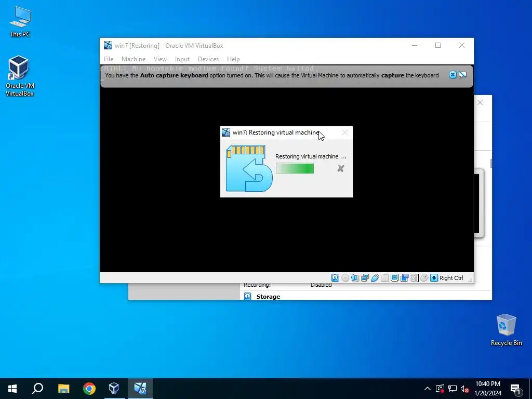
Task: Open the clock showing 10:40 PM
Action: (x=487, y=389)
